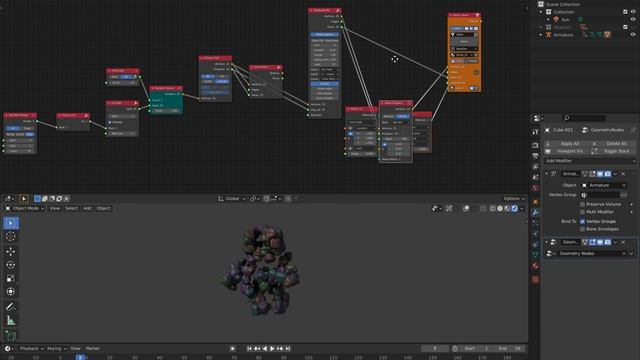Remove the Geometry Nodes modifier with X
This screenshot has width=640, height=360.
[x=623, y=242]
